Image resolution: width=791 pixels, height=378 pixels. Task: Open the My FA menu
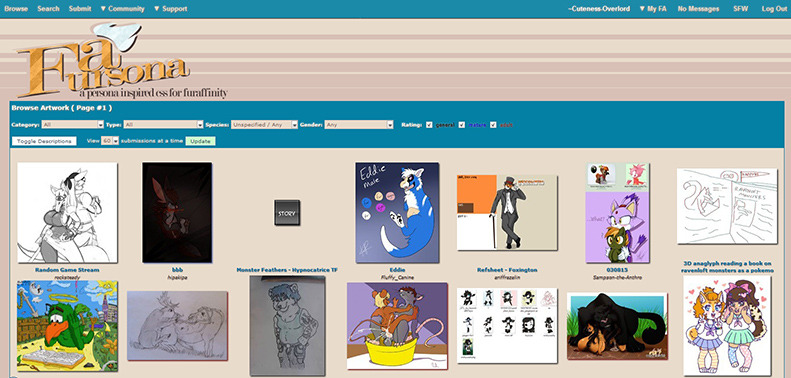coord(654,9)
